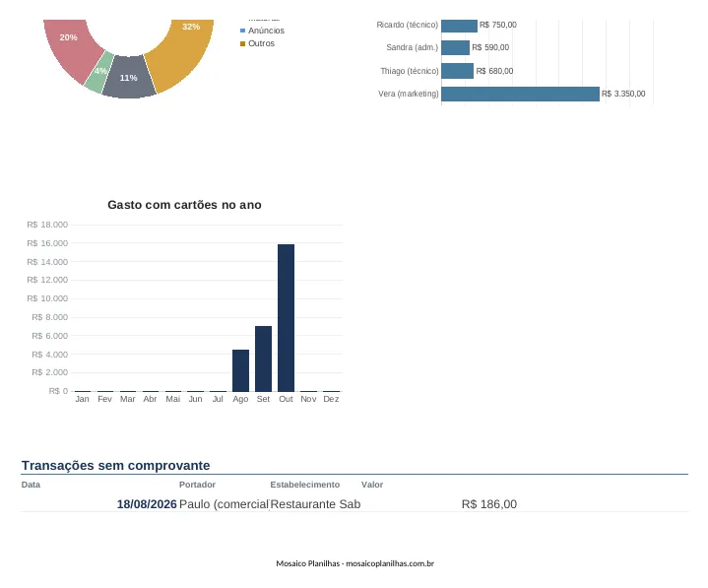Image resolution: width=708 pixels, height=588 pixels.
Task: Click the R$ 680,00 value label
Action: tap(494, 71)
